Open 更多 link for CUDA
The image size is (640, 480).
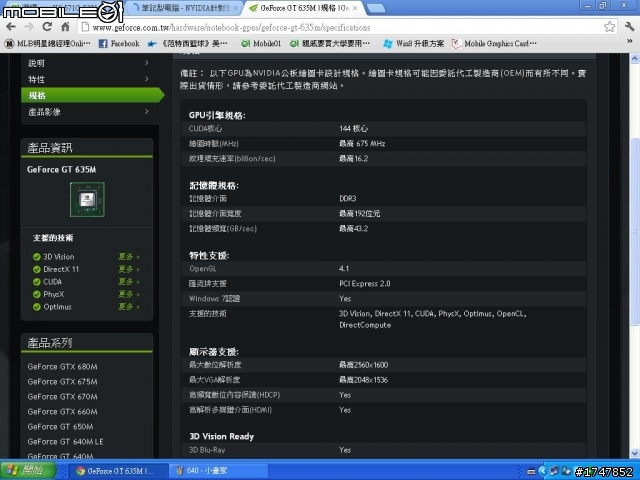click(129, 282)
